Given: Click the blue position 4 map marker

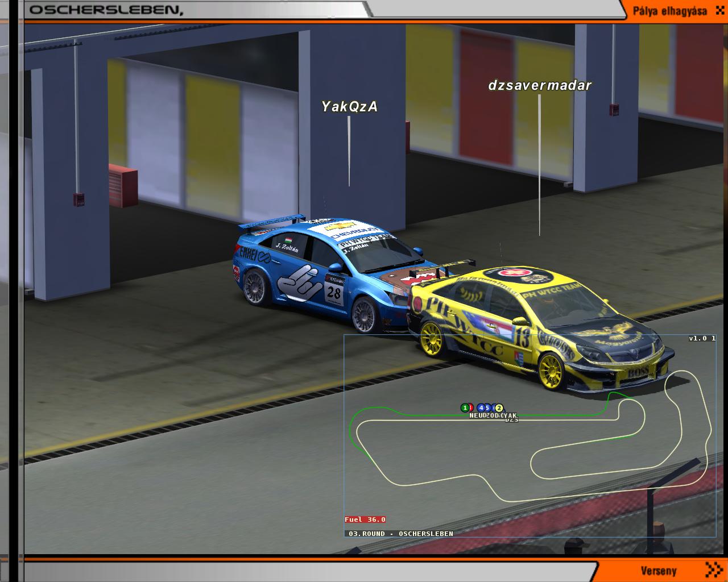Looking at the screenshot, I should pyautogui.click(x=481, y=408).
